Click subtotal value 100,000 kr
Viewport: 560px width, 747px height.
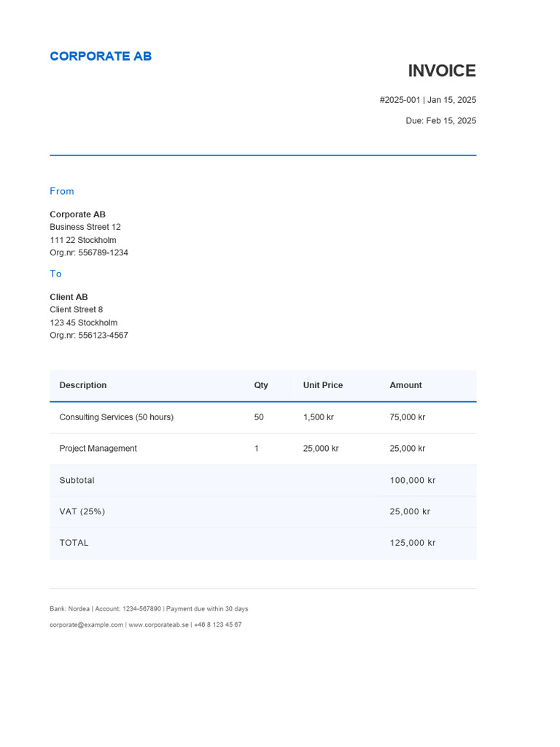click(413, 480)
